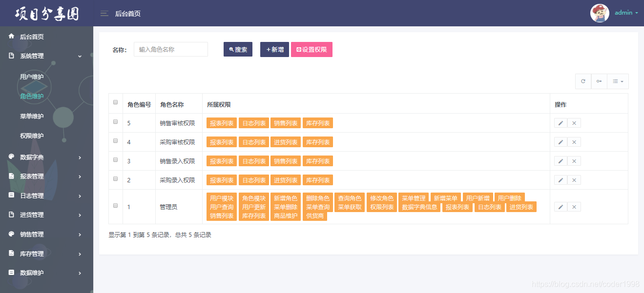Viewport: 644px width, 293px height.
Task: Open 角色维护 in the sidebar
Action: (x=32, y=97)
